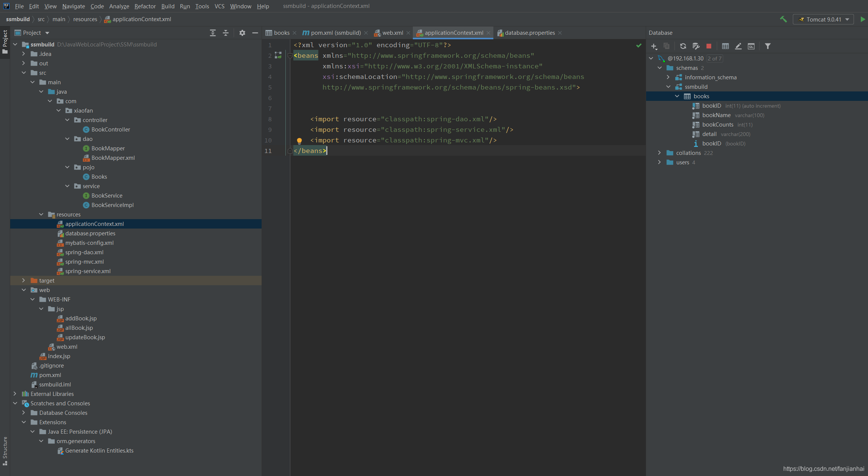
Task: Run Tomcat with the green play button
Action: tap(862, 19)
